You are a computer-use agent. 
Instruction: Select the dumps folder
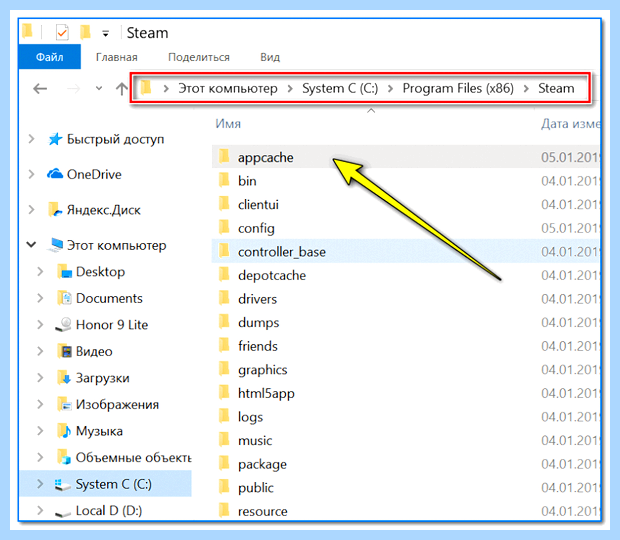pyautogui.click(x=259, y=323)
